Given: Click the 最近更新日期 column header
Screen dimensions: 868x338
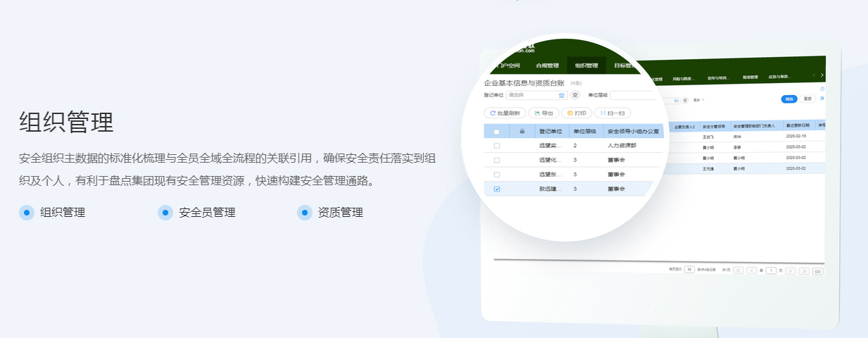Looking at the screenshot, I should point(798,126).
